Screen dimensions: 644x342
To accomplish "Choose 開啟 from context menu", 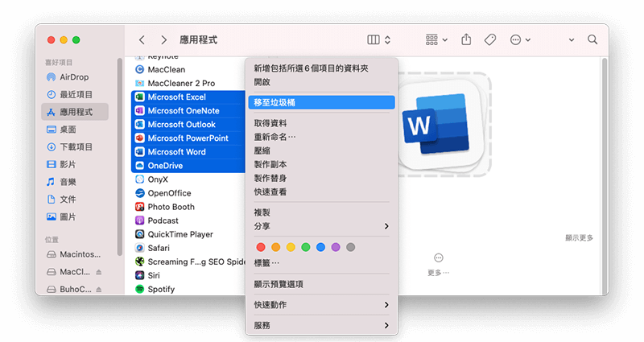I will click(x=321, y=82).
